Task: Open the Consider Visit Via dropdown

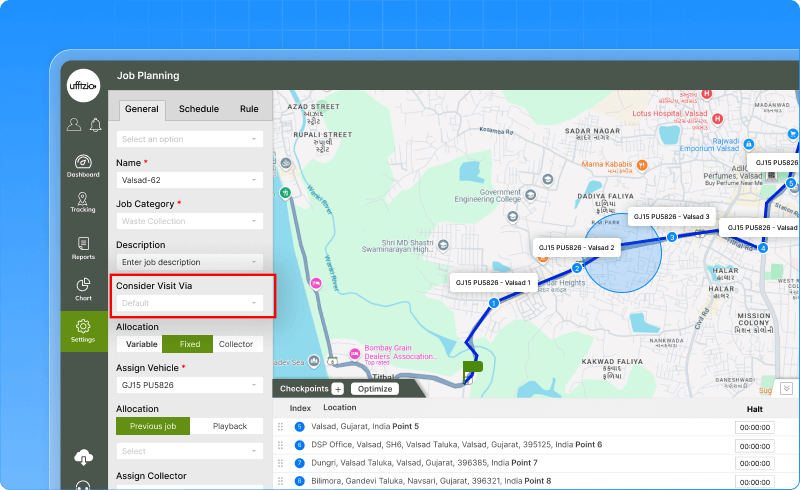Action: (x=190, y=303)
